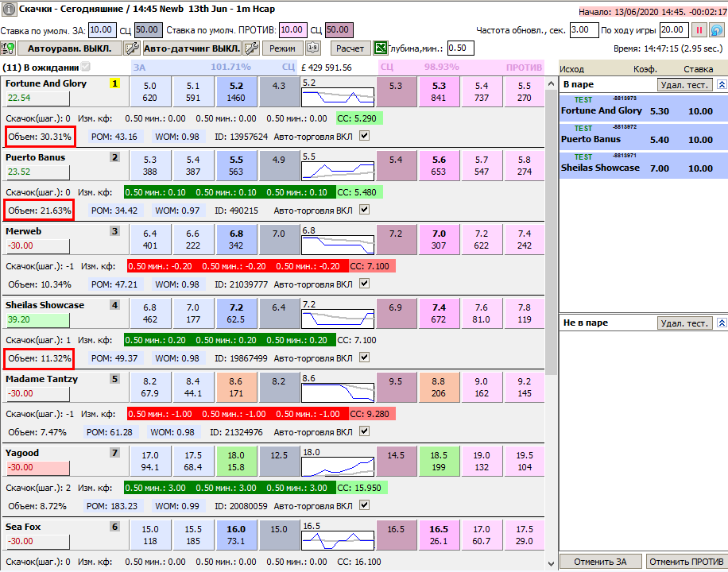Click the Расчет button

[350, 48]
